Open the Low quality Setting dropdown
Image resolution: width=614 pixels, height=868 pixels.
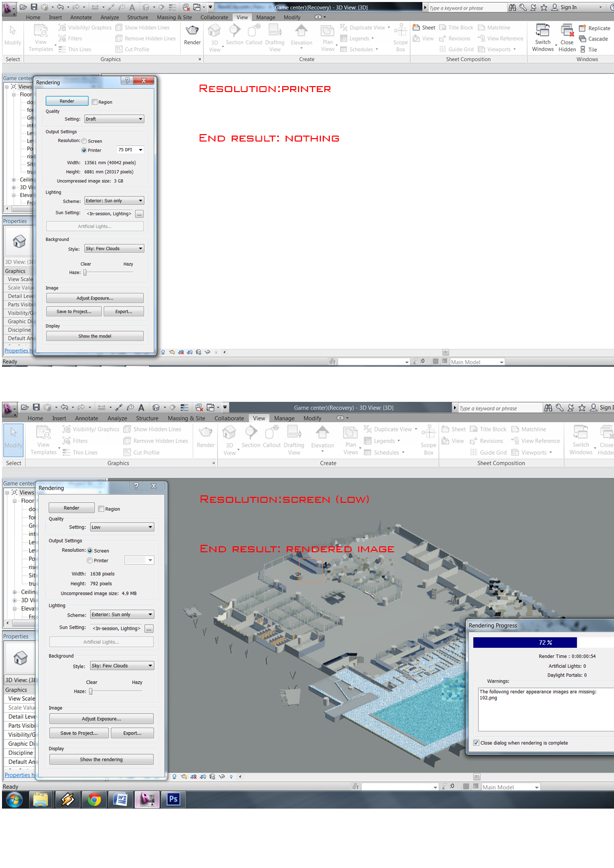[x=122, y=527]
